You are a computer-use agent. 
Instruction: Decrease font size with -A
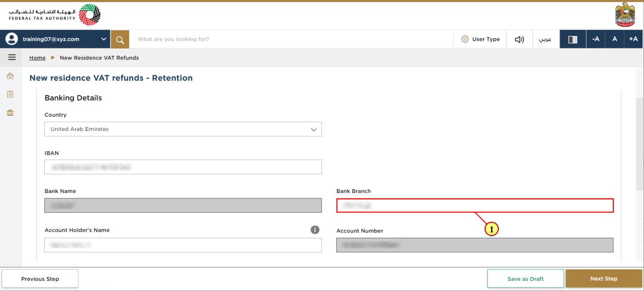596,39
